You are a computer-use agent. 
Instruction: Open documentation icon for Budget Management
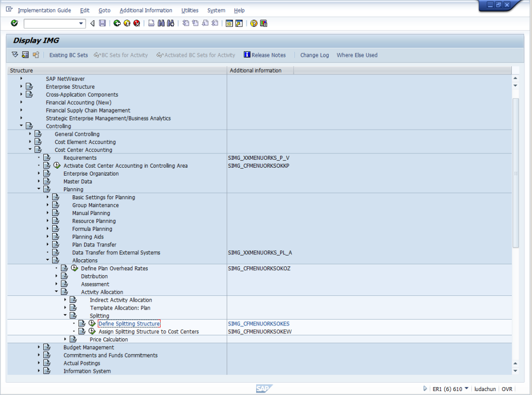(47, 347)
